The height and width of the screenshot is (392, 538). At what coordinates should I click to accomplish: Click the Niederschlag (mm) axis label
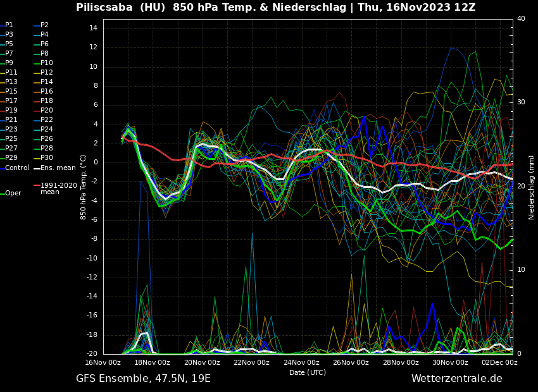532,187
